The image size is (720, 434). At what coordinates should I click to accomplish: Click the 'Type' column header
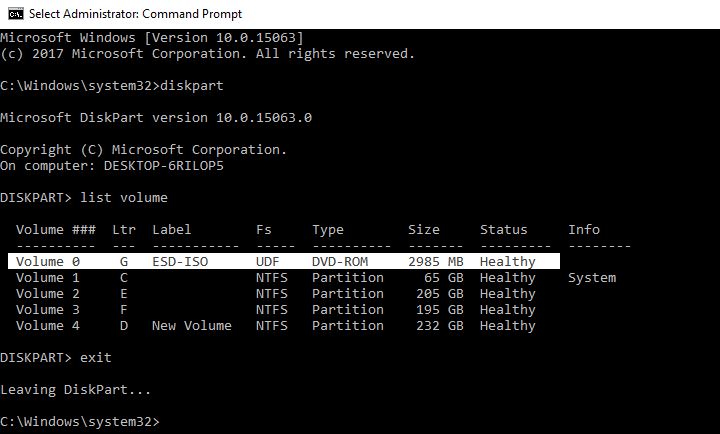pyautogui.click(x=327, y=230)
